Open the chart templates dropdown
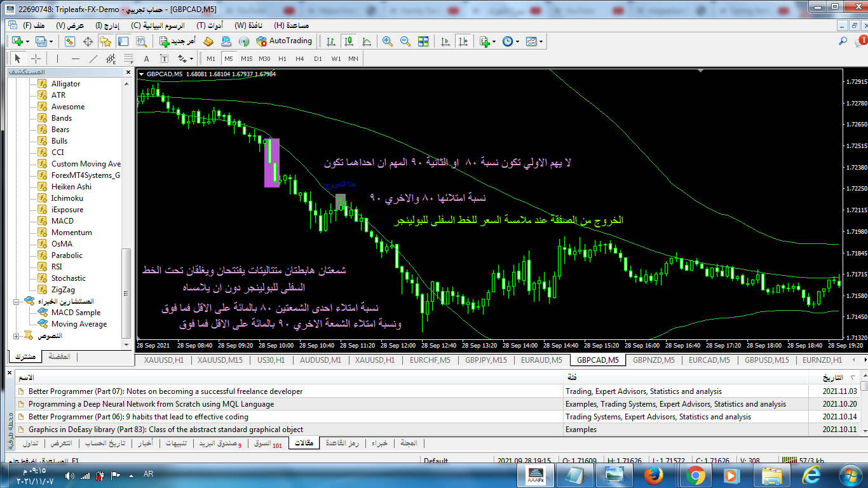The height and width of the screenshot is (488, 868). pos(534,41)
